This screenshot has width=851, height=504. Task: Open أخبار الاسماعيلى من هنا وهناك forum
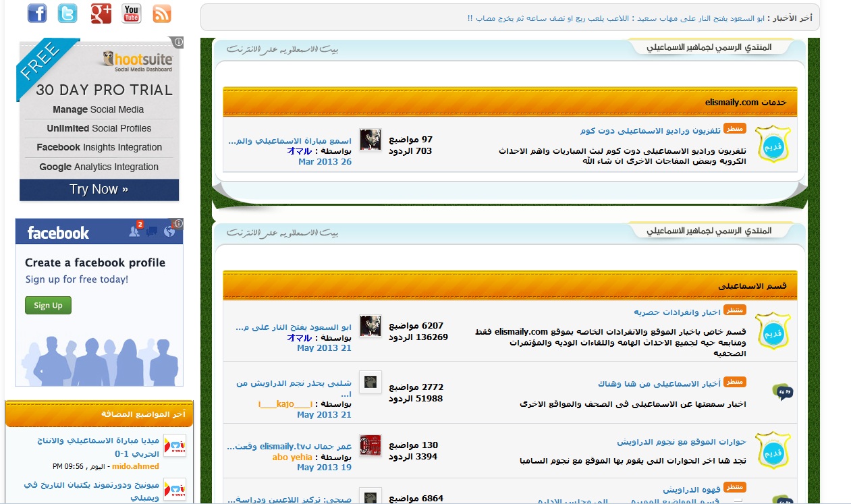coord(659,383)
